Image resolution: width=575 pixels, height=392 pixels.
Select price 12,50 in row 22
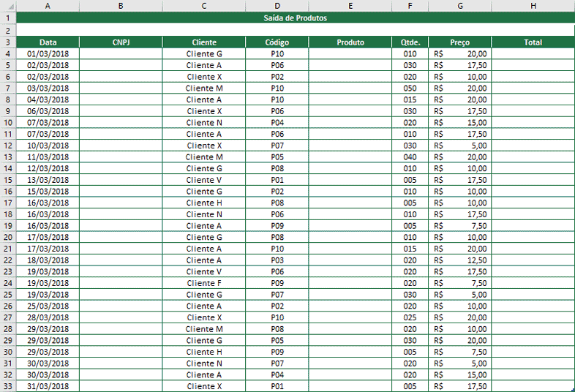point(460,260)
